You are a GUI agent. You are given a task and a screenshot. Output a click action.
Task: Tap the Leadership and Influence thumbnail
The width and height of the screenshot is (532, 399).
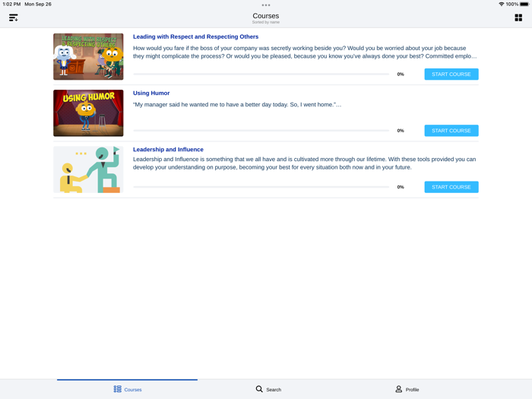pyautogui.click(x=88, y=169)
